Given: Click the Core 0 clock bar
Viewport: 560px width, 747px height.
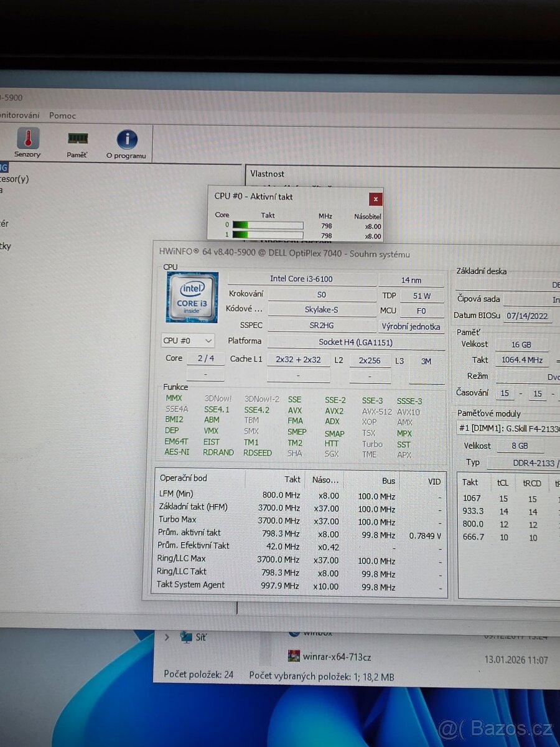Looking at the screenshot, I should pos(268,226).
